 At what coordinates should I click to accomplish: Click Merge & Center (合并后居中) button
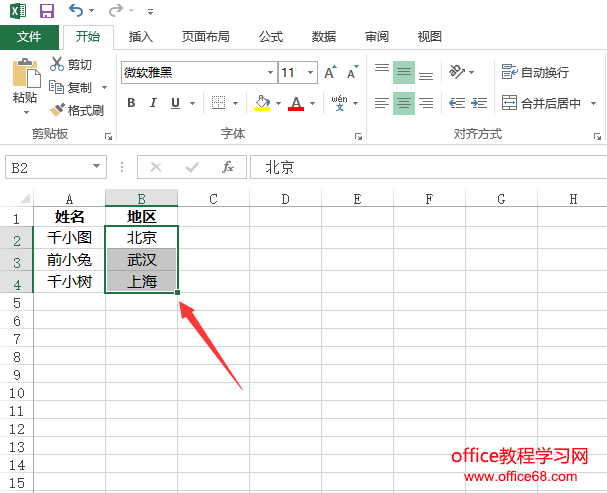pyautogui.click(x=541, y=103)
